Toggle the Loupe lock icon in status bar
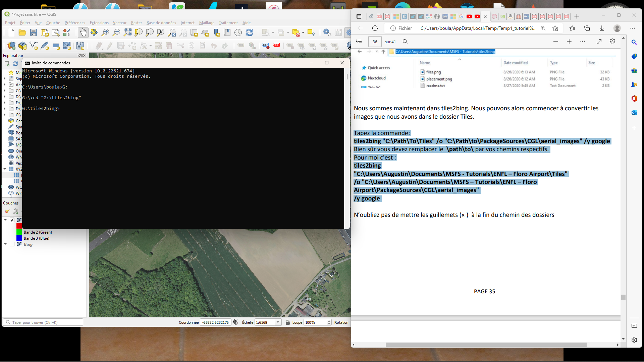The image size is (644, 362). pos(287,322)
